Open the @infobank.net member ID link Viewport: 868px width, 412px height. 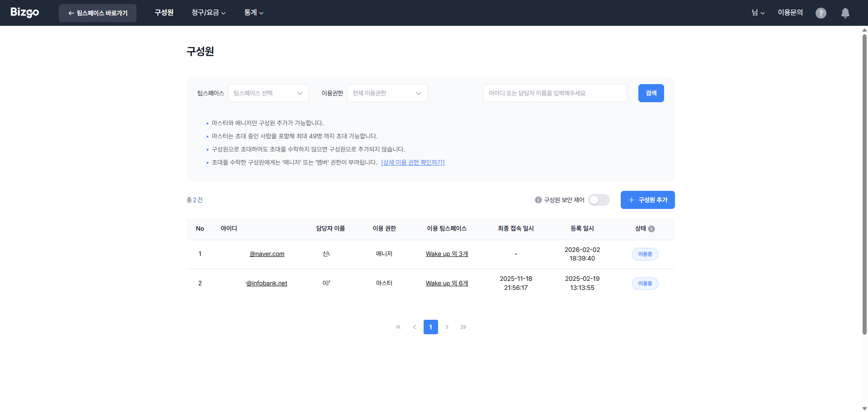[267, 283]
